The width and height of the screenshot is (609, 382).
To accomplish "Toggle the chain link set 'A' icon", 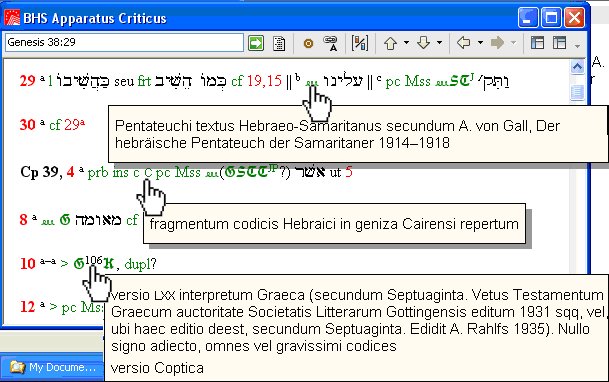I will click(330, 43).
